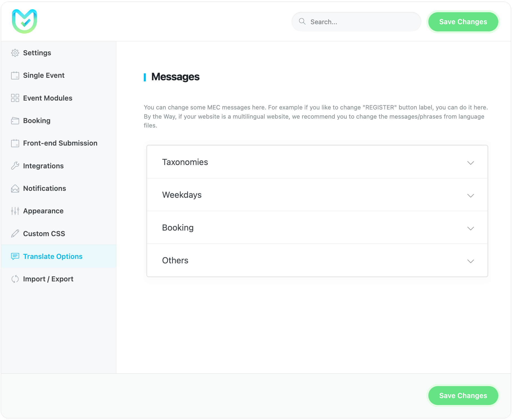Click the Event Modules grid icon
This screenshot has width=513, height=420.
point(15,98)
